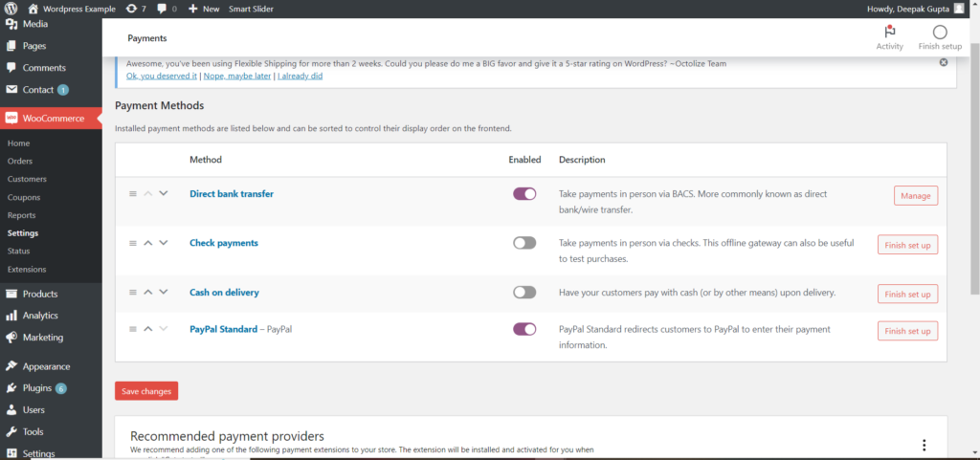Click the Save changes button
Viewport: 980px width, 460px height.
click(146, 390)
